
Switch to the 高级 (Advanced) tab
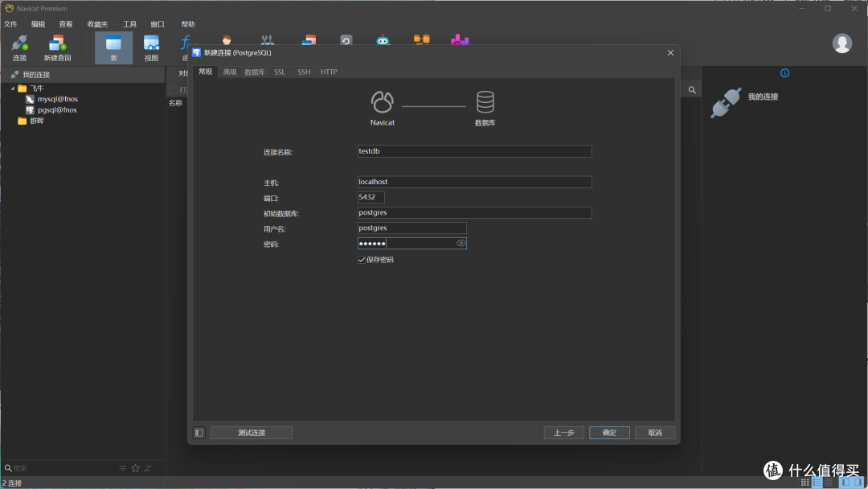click(230, 72)
